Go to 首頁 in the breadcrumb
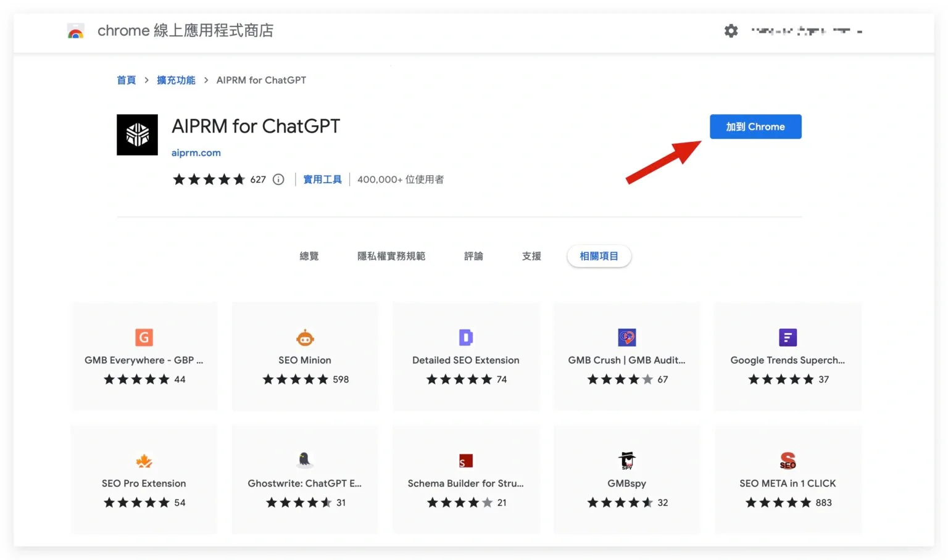The image size is (948, 560). 127,80
